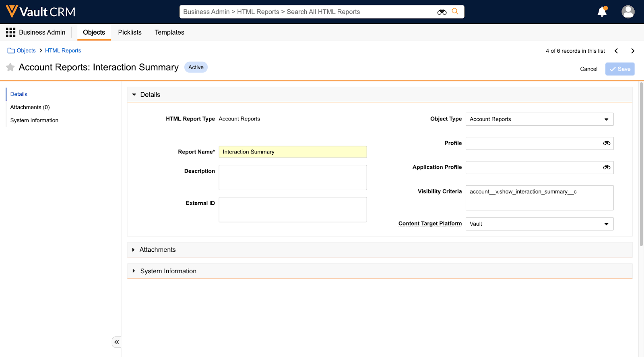Click the Cancel button
The height and width of the screenshot is (357, 644).
pos(588,69)
